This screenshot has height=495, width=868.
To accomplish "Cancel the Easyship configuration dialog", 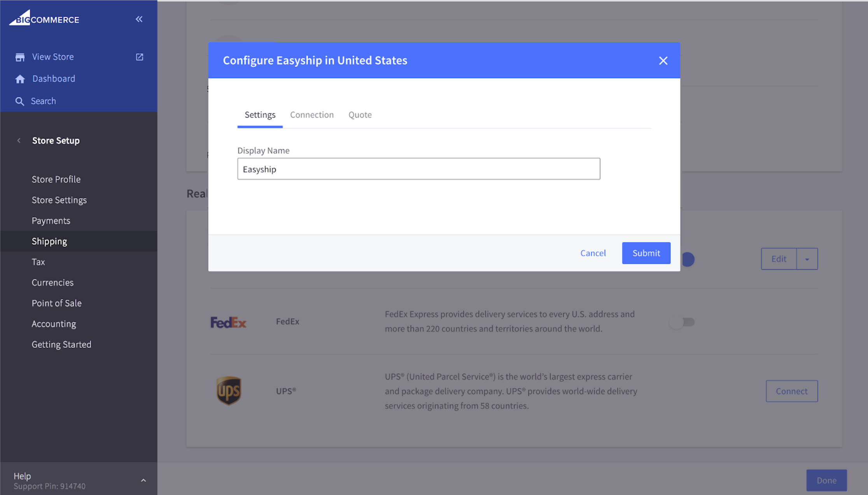I will point(593,253).
